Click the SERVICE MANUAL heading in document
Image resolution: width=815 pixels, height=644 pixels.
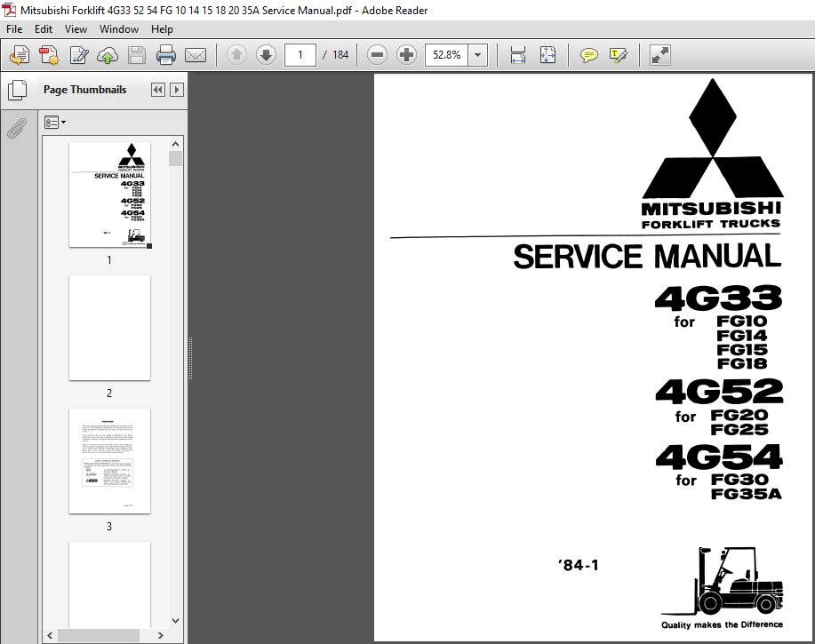coord(647,257)
